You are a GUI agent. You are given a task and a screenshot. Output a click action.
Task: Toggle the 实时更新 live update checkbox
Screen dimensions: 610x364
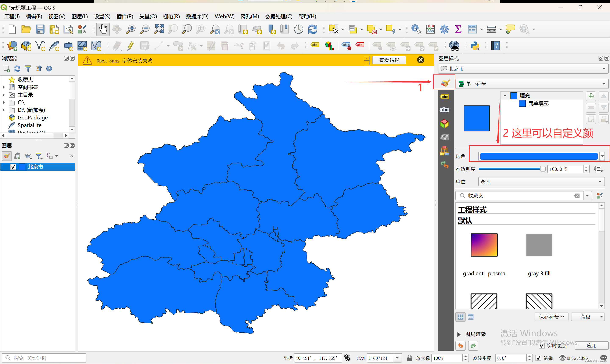(x=542, y=346)
